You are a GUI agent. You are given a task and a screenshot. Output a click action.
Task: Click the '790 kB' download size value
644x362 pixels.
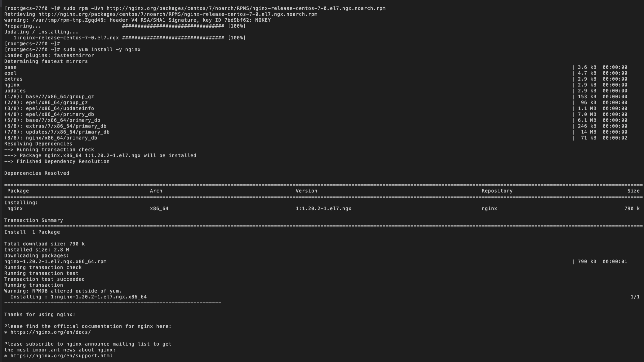(587, 262)
